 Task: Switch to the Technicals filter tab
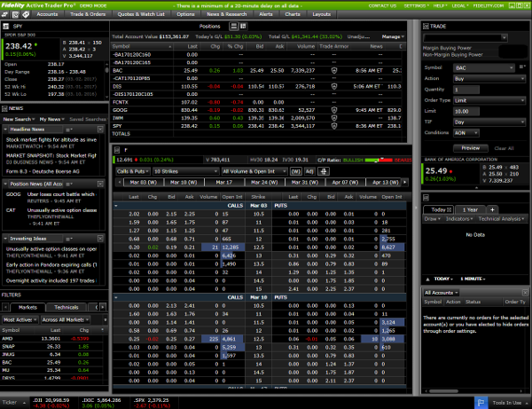click(66, 307)
